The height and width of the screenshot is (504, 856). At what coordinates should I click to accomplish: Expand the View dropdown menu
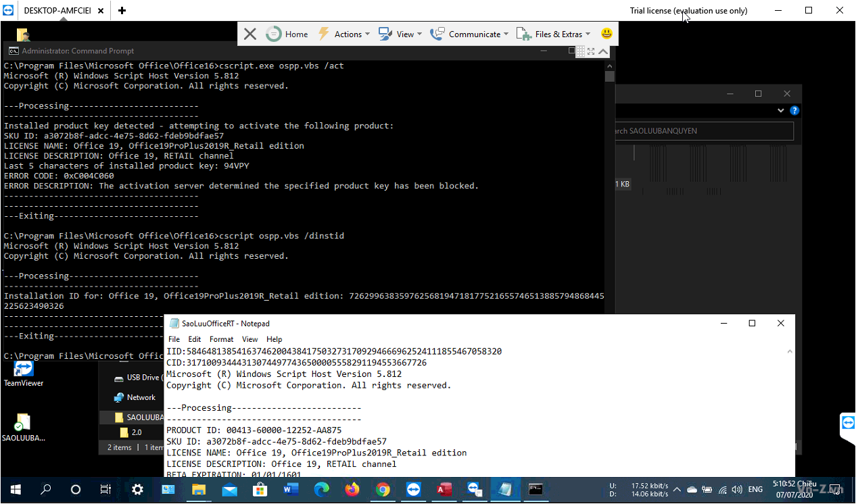click(400, 34)
